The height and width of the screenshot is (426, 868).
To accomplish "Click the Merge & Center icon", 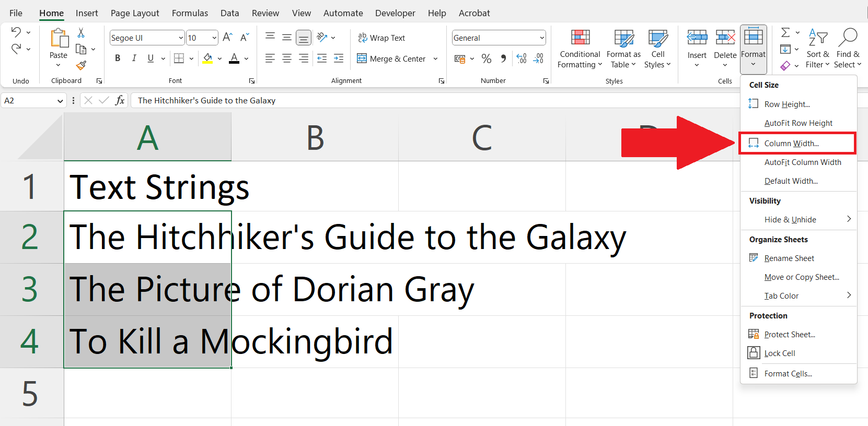I will [x=362, y=58].
